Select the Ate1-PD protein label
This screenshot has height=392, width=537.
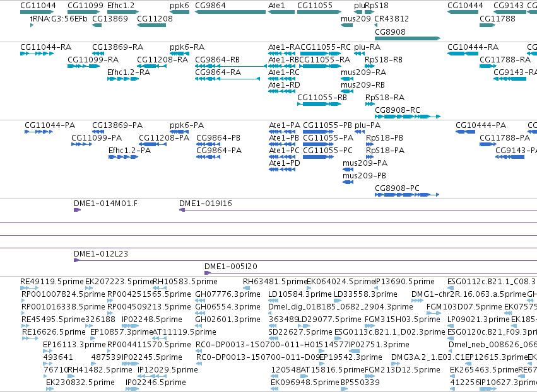pyautogui.click(x=284, y=163)
